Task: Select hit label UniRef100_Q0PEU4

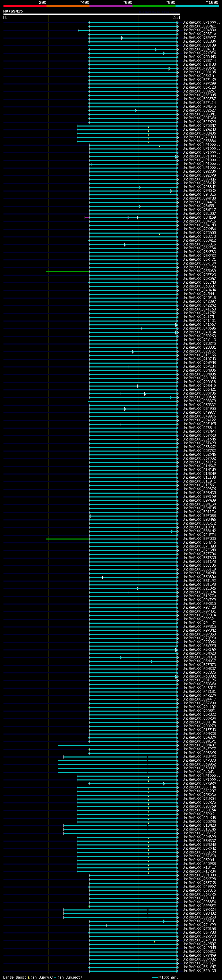Action: point(199,367)
